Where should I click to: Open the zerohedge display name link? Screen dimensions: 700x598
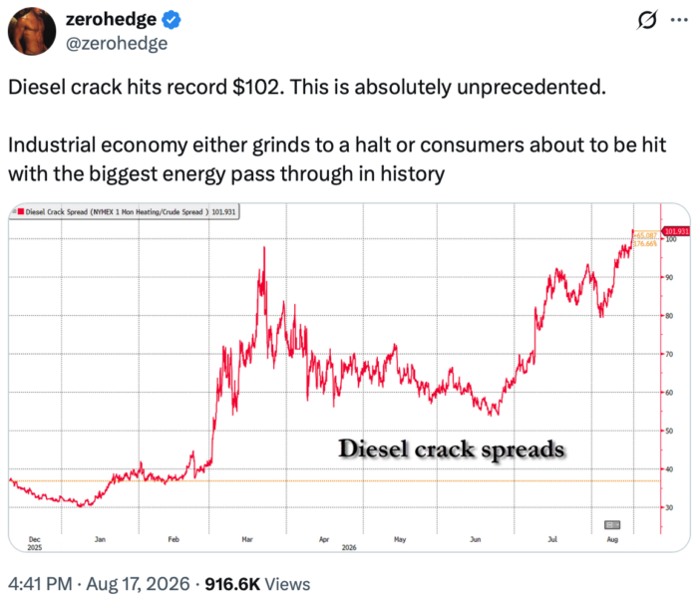[111, 19]
